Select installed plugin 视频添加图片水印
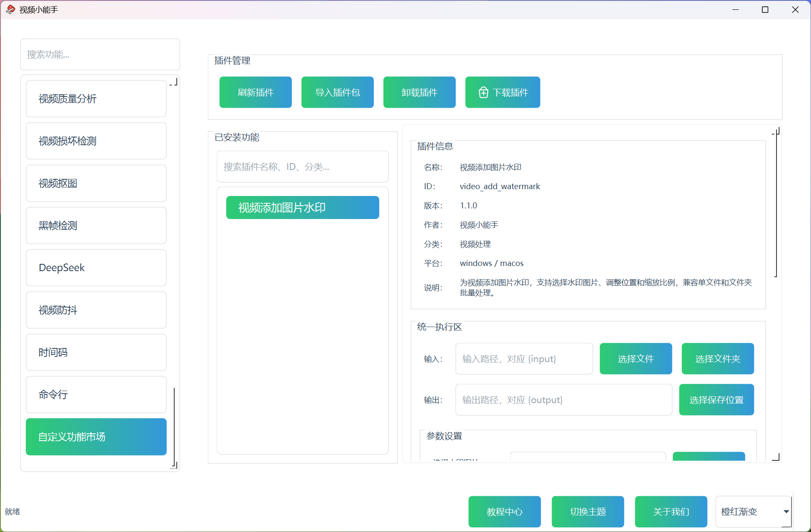 [303, 208]
